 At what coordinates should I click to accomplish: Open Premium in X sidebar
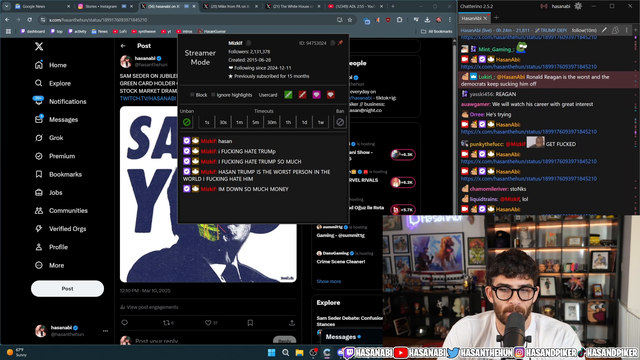coord(55,156)
